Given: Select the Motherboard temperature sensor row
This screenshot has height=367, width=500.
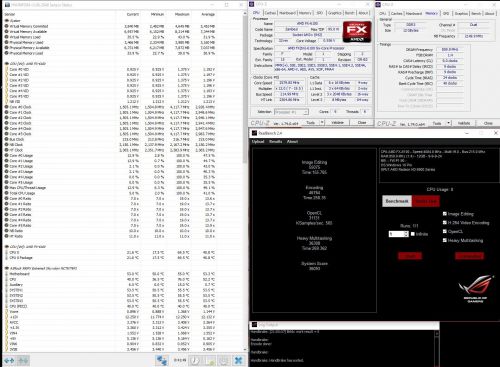Looking at the screenshot, I should [x=110, y=274].
